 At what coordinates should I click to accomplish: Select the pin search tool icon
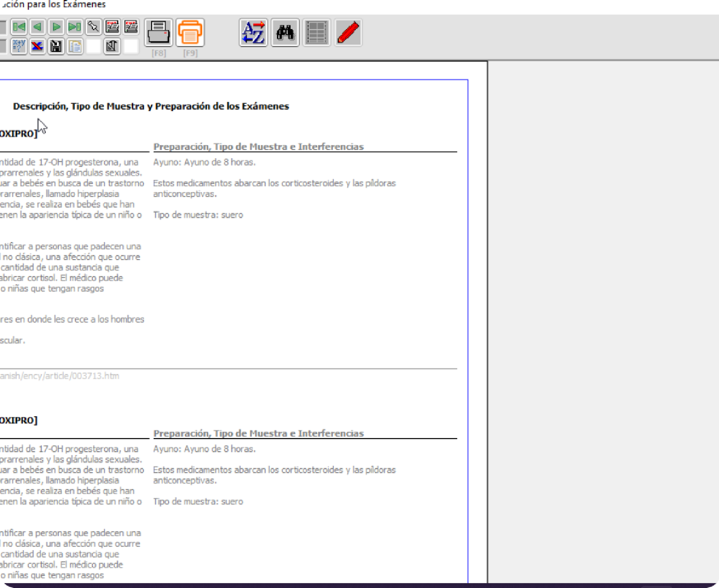tap(93, 27)
